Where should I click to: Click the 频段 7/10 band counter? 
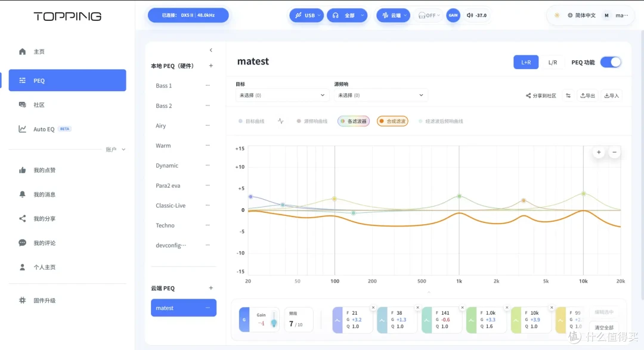click(x=299, y=320)
